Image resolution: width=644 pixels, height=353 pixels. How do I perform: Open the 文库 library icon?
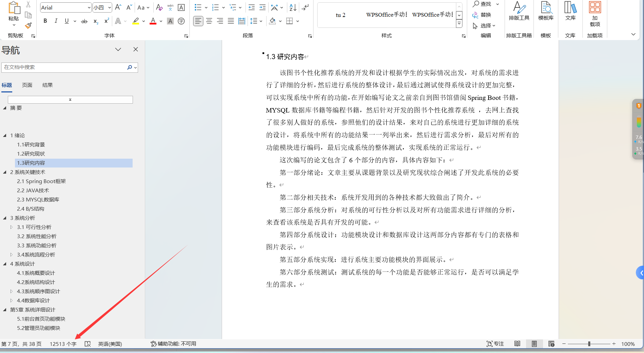pyautogui.click(x=570, y=11)
